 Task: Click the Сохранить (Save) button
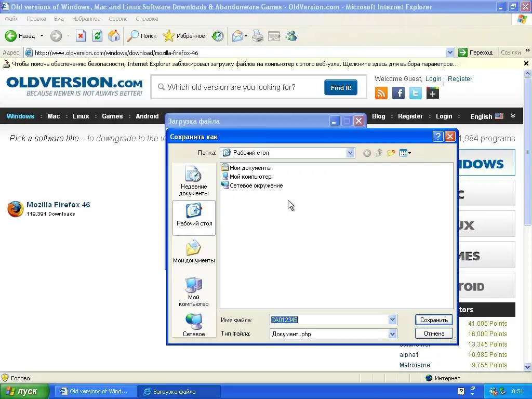coord(434,320)
